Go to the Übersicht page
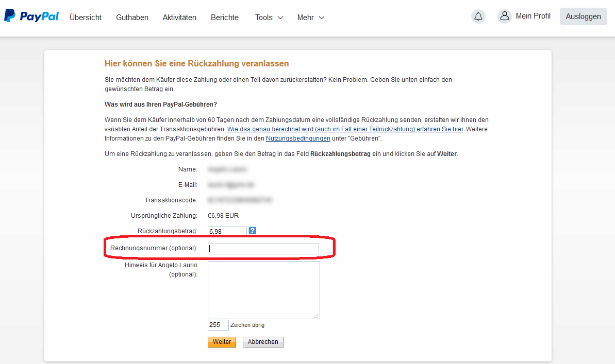 (86, 18)
